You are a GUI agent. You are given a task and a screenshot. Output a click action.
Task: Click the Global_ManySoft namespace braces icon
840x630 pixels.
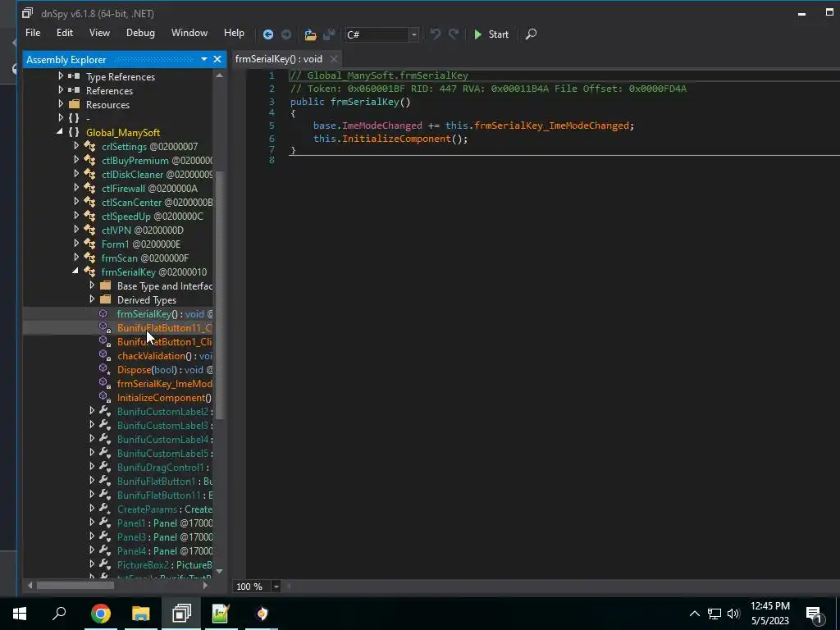click(74, 132)
